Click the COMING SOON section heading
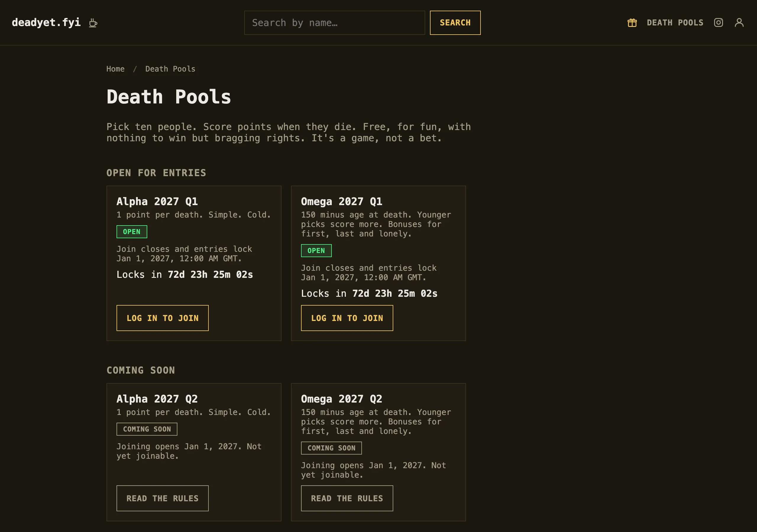757x532 pixels. pos(141,370)
